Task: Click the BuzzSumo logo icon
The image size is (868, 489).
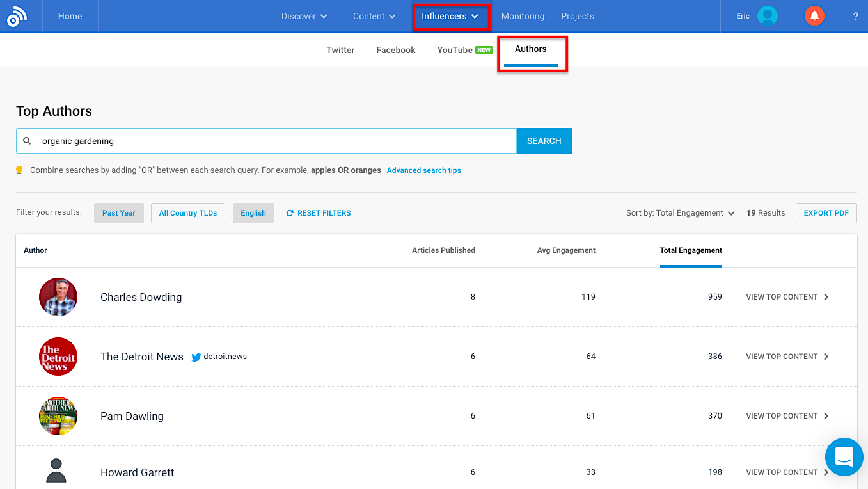Action: tap(17, 17)
